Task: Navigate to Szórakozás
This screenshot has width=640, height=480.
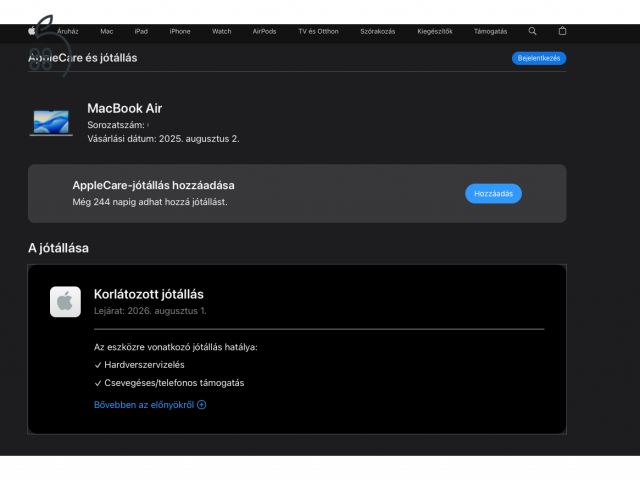Action: [378, 31]
